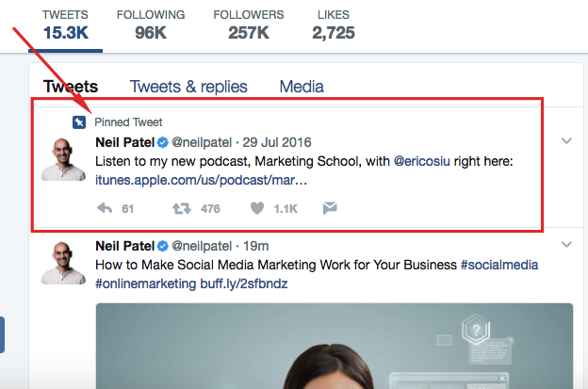Open LIKES 2,725 stat
This screenshot has width=588, height=389.
(x=334, y=24)
